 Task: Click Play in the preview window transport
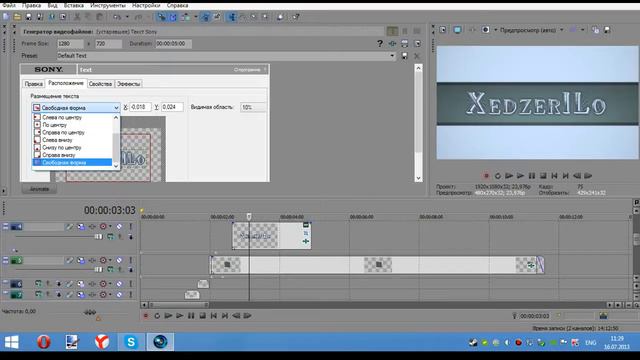(x=520, y=176)
